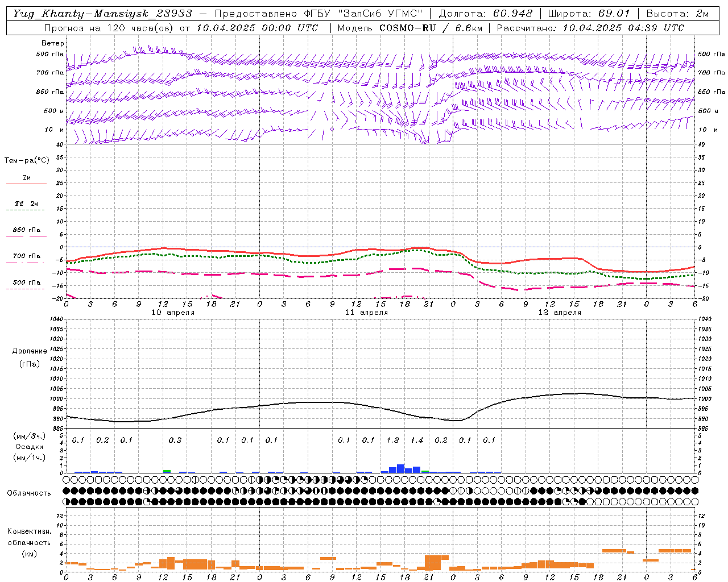728x582 pixels.
Task: Click the Модель COSMO-RU / 6.6км label
Action: 410,28
